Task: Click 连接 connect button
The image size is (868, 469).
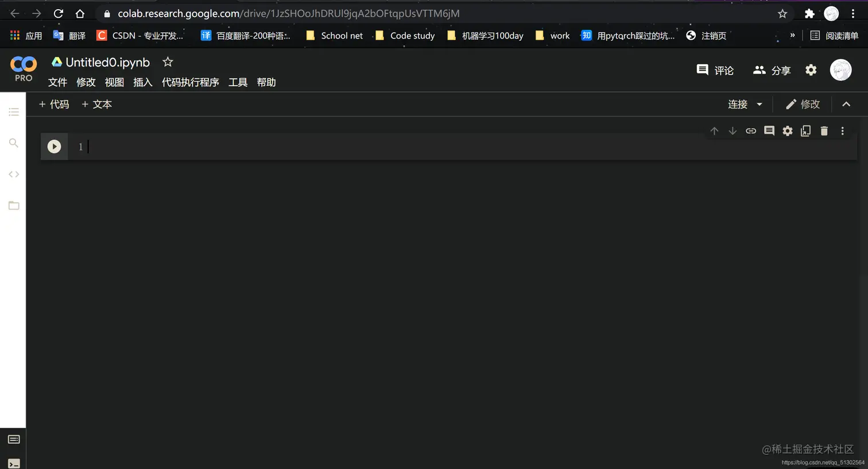Action: coord(738,104)
